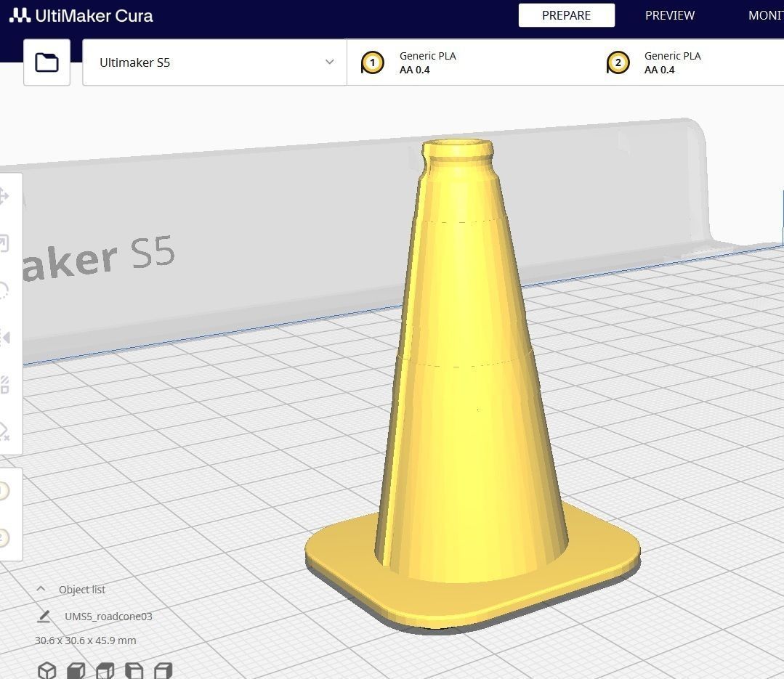Click the pencil icon to rename project
Image resolution: width=784 pixels, height=679 pixels.
(44, 617)
